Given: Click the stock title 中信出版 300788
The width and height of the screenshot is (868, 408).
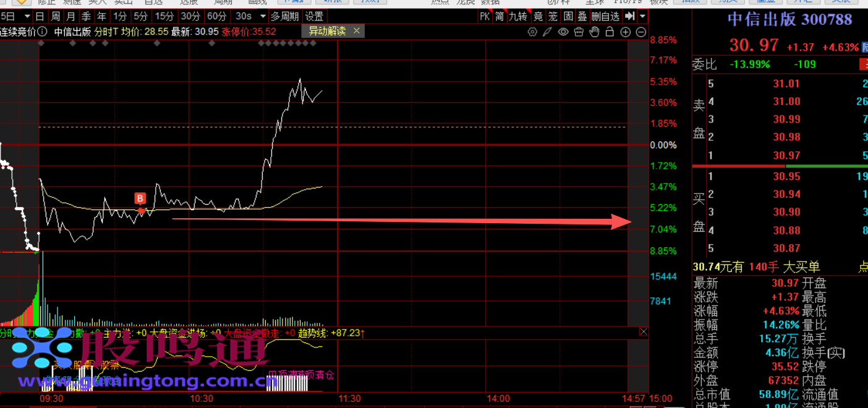Looking at the screenshot, I should (789, 19).
